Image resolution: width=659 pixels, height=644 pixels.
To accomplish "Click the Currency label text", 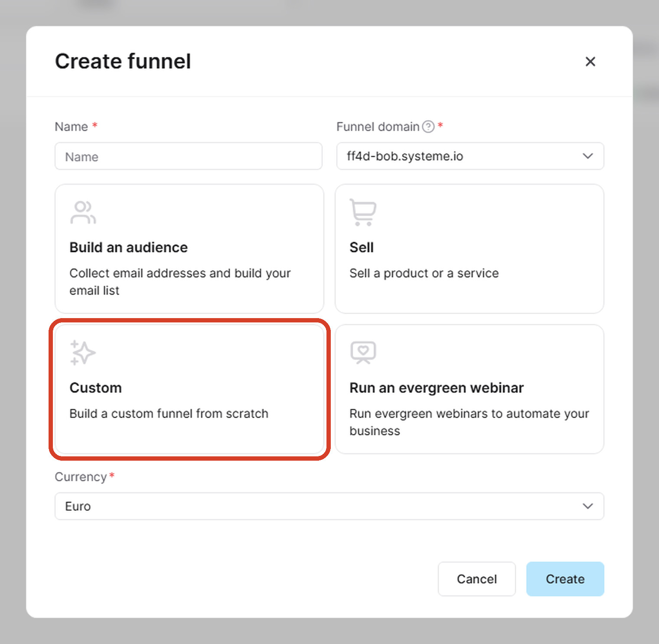I will pos(81,477).
